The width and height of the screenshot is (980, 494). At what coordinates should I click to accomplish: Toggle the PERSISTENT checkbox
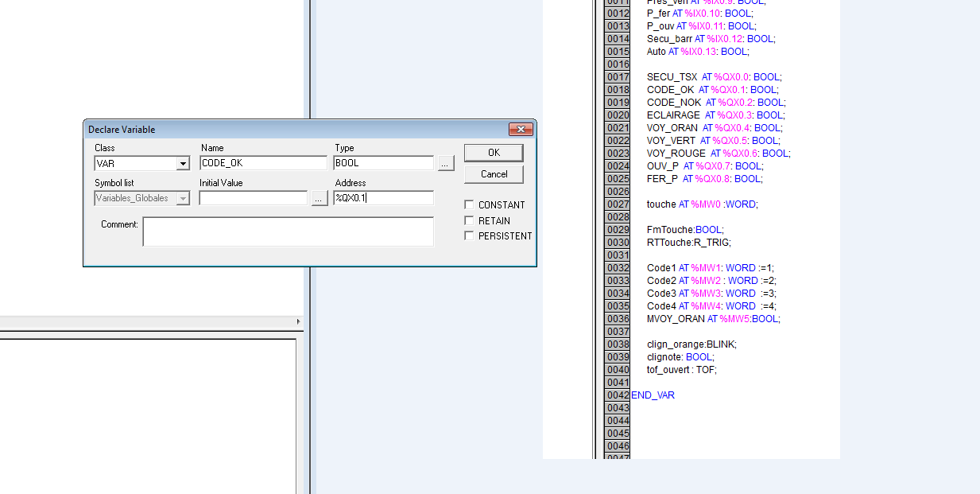click(x=470, y=236)
